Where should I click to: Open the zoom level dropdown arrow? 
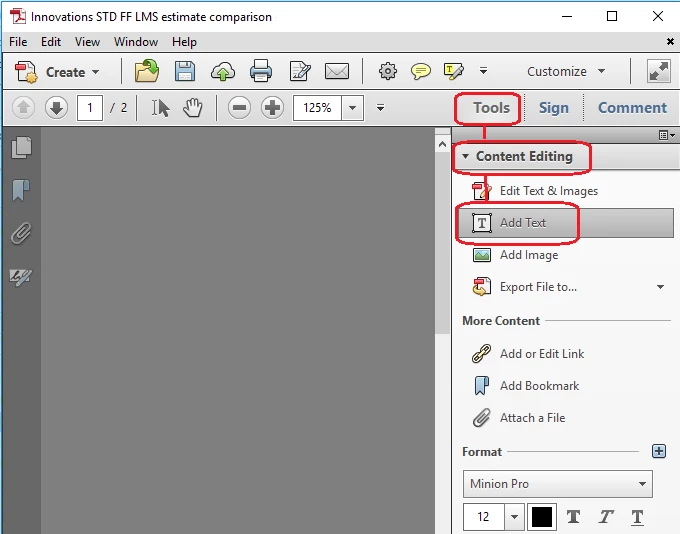pos(353,108)
